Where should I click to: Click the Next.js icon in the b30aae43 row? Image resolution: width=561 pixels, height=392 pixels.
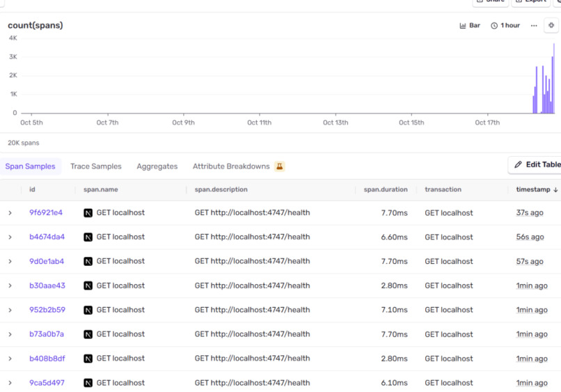pyautogui.click(x=88, y=285)
